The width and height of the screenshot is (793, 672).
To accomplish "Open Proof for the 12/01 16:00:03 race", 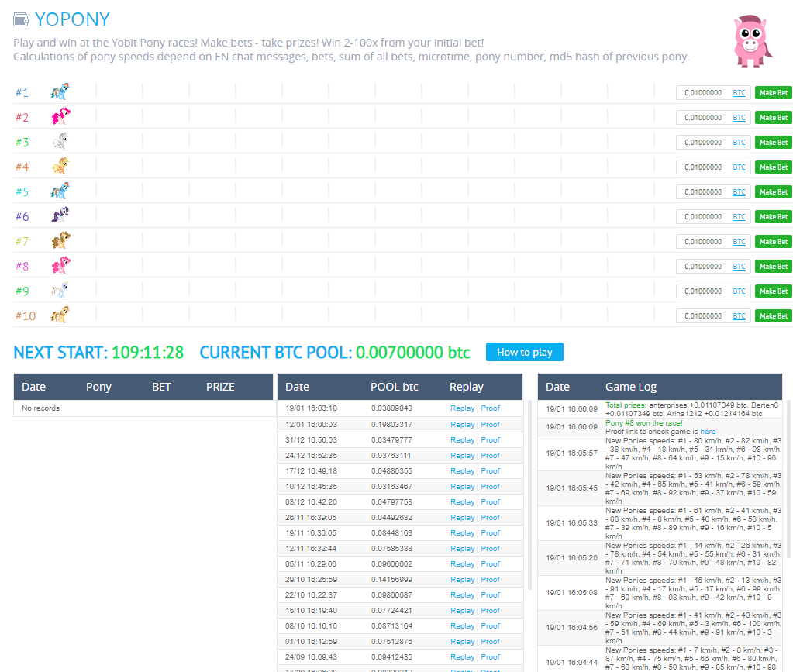I will tap(491, 425).
